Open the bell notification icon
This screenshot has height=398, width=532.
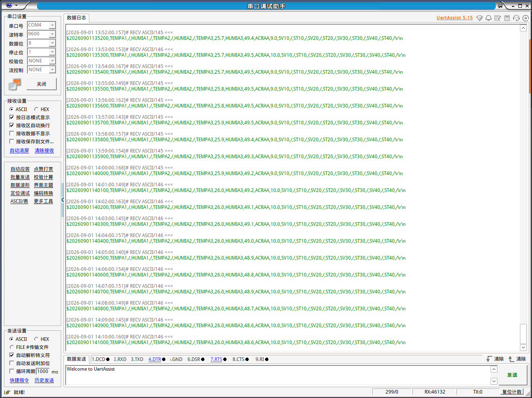pos(489,18)
